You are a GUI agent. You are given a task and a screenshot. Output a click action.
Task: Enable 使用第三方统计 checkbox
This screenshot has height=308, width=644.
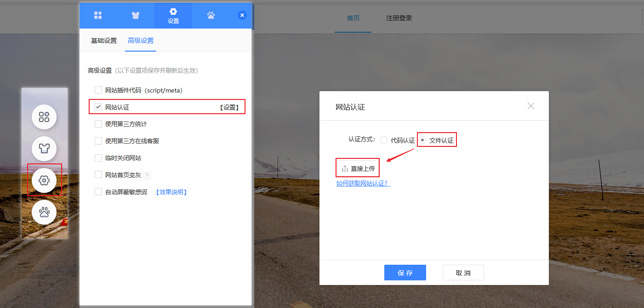[98, 124]
